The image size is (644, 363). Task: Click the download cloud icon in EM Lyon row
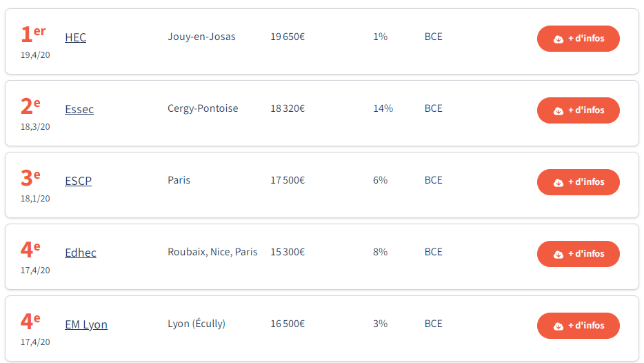pos(559,326)
